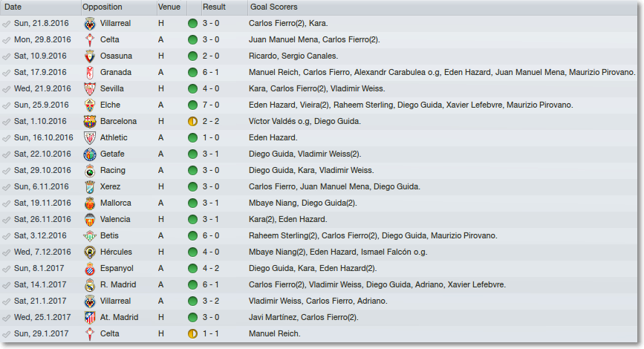Click the Espanyol crest icon

click(x=90, y=269)
